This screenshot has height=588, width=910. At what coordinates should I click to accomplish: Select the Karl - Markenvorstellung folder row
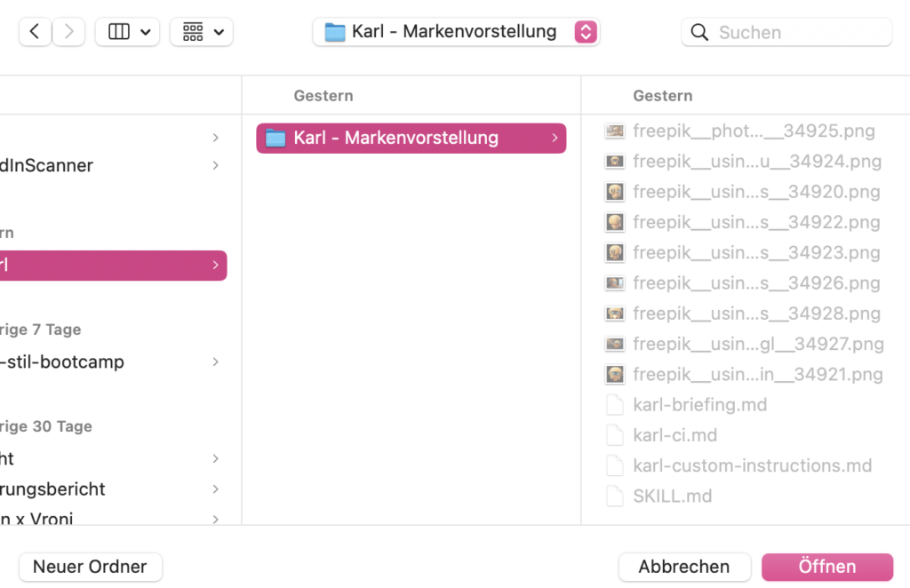pos(411,138)
